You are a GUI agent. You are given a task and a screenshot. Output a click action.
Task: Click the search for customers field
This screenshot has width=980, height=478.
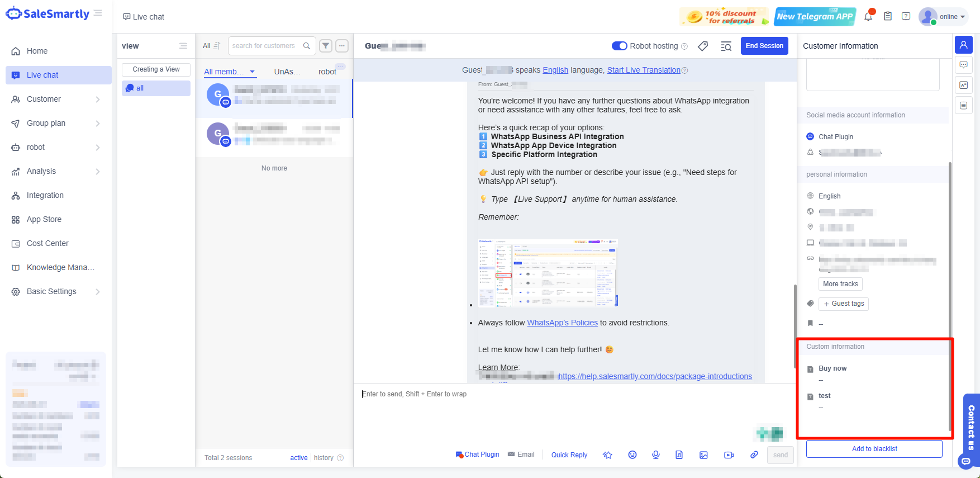(x=265, y=46)
